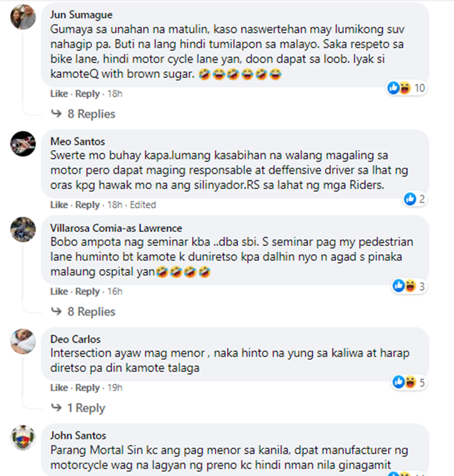View reactions on Jun Sumague's comment

click(x=407, y=88)
